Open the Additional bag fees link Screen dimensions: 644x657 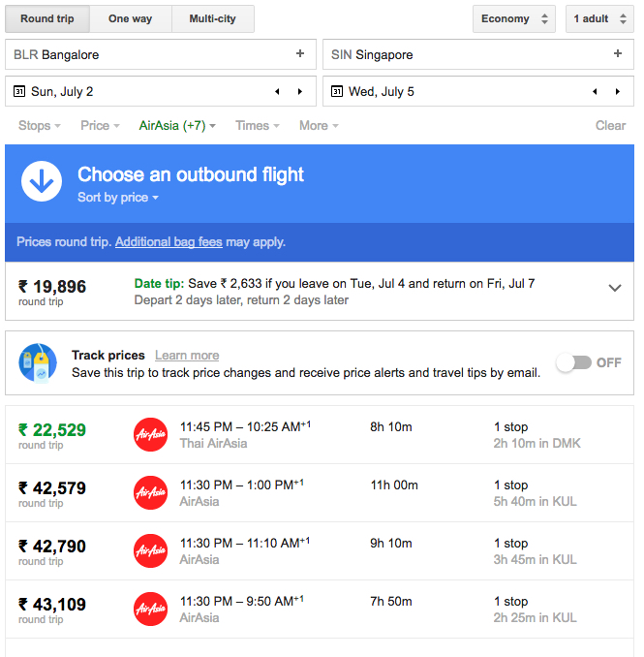tap(169, 241)
